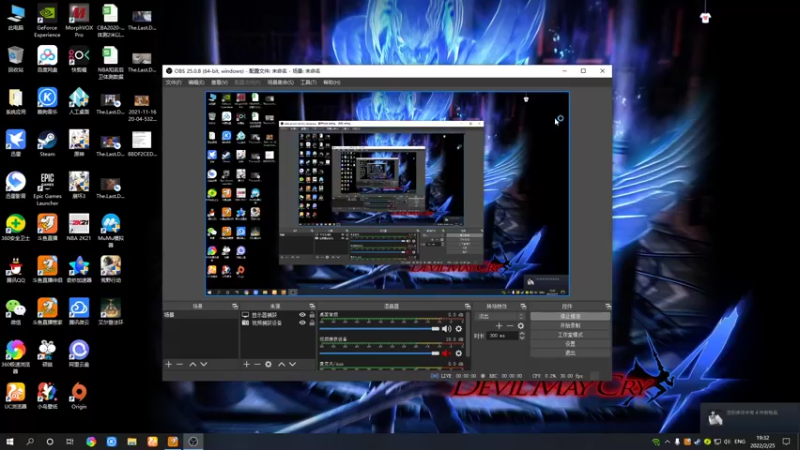Open the 百度网盘 desktop icon
The width and height of the screenshot is (800, 450).
click(x=47, y=59)
